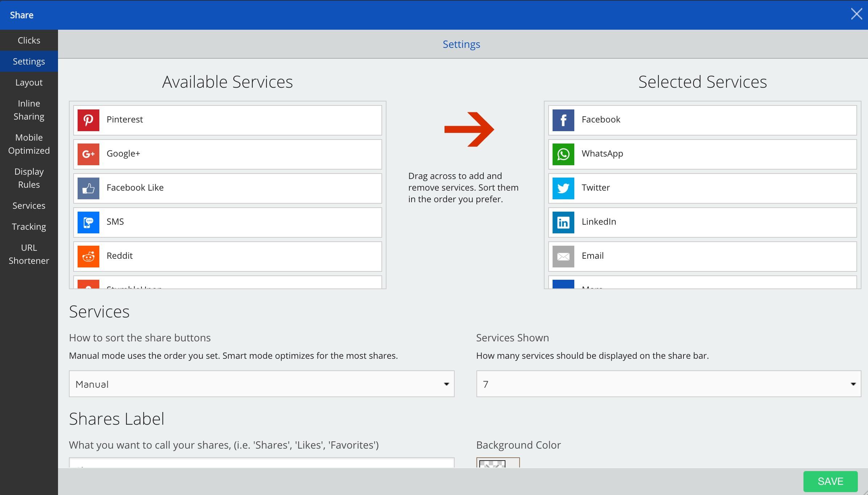
Task: Click the Pinterest service icon
Action: pyautogui.click(x=88, y=120)
